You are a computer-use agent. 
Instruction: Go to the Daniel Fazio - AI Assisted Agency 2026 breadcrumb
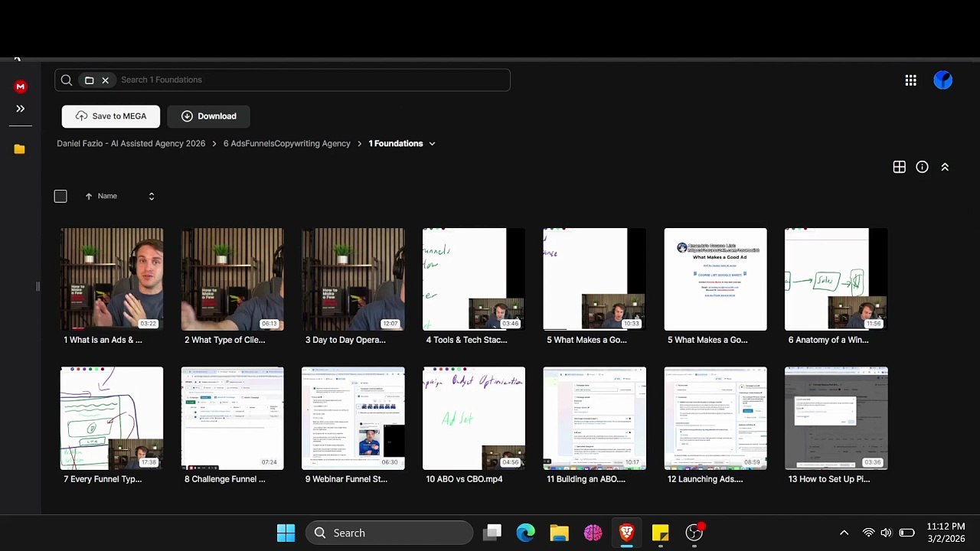coord(131,144)
